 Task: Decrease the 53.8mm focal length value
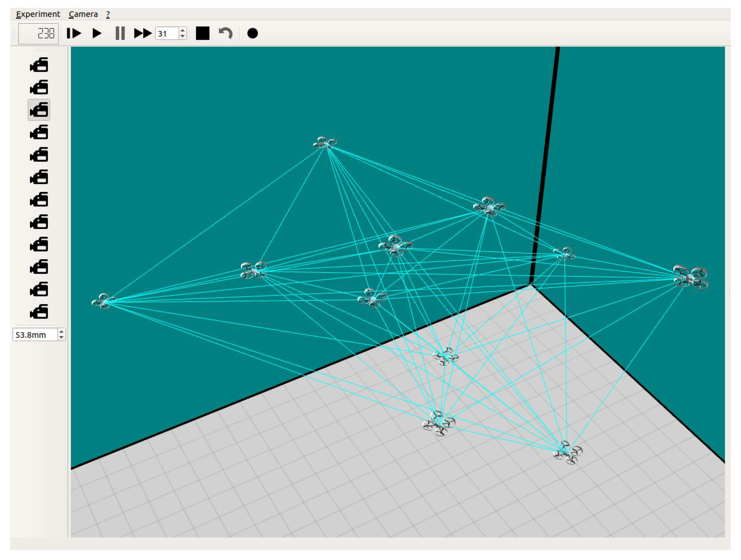coord(61,337)
